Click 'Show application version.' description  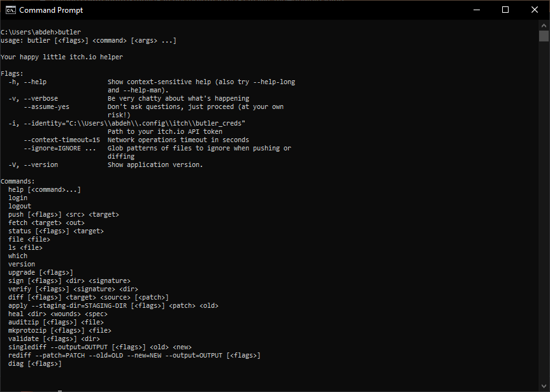[156, 164]
